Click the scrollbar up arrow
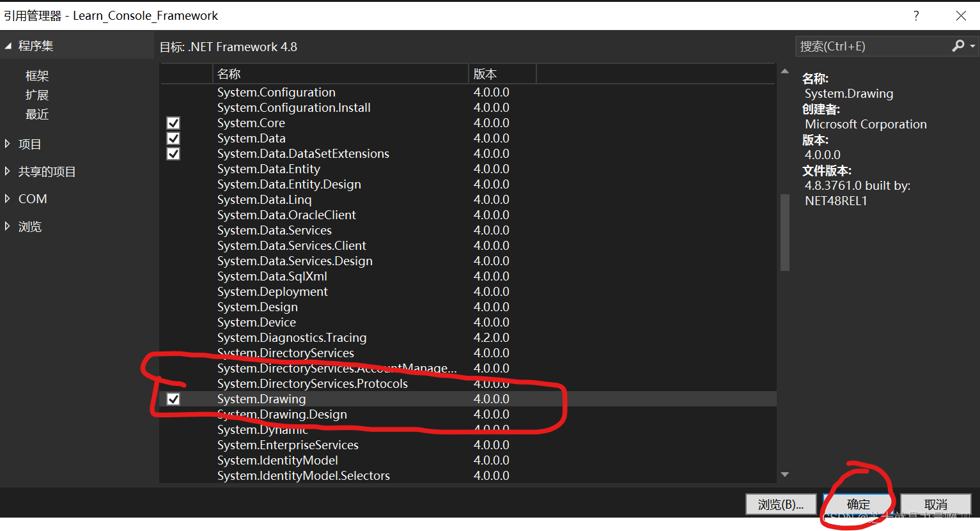Image resolution: width=980 pixels, height=531 pixels. pyautogui.click(x=785, y=72)
